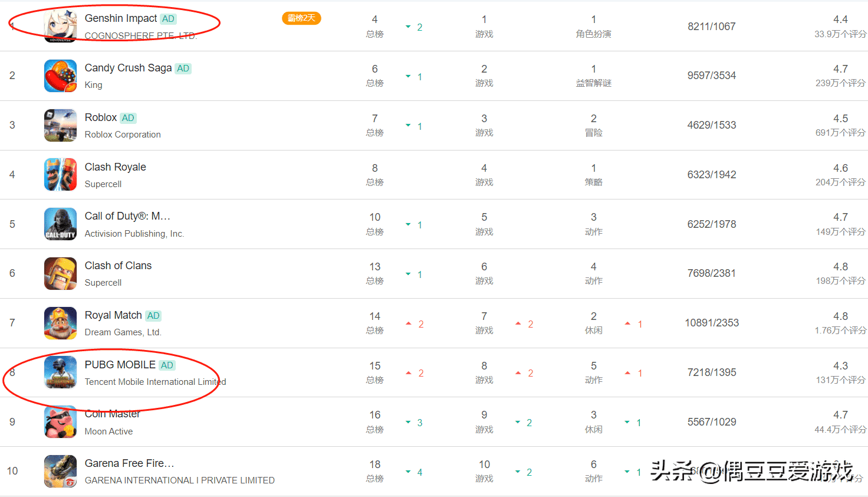Open publisher Moon Active
This screenshot has width=868, height=497.
point(109,431)
